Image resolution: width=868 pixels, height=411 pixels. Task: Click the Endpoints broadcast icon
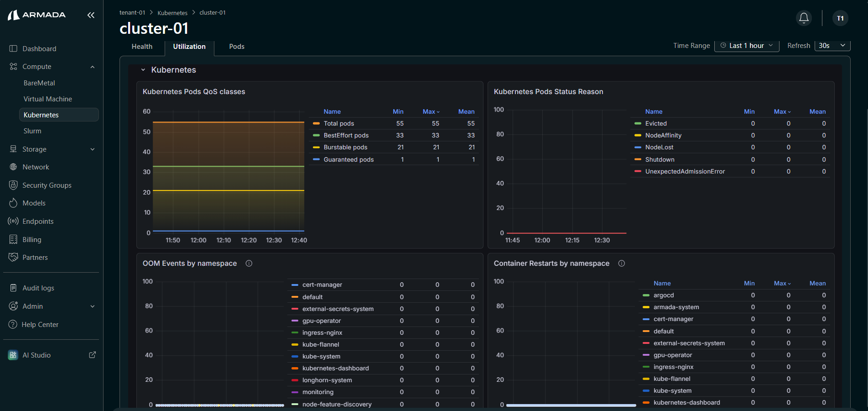click(13, 221)
